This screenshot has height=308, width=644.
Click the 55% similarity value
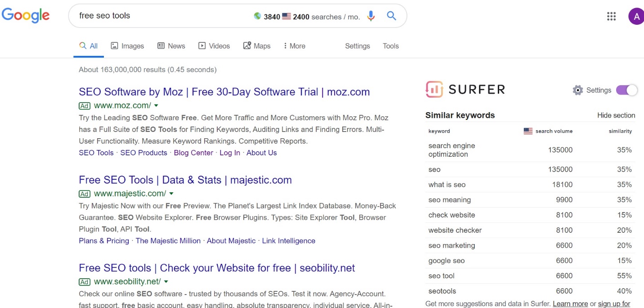coord(625,276)
